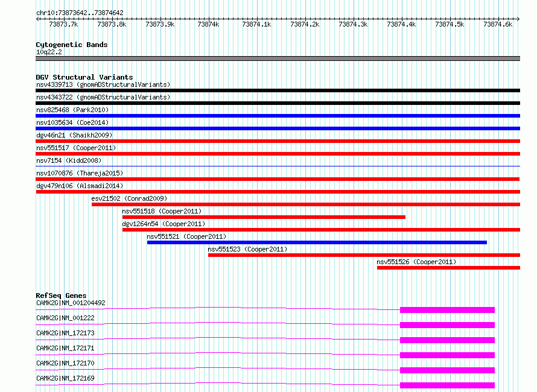Click the 73874.2k ruler label
The width and height of the screenshot is (537, 392).
click(x=305, y=24)
